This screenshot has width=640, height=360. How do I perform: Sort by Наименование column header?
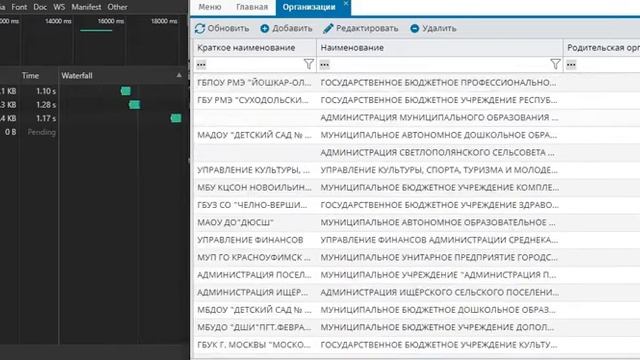pyautogui.click(x=440, y=48)
